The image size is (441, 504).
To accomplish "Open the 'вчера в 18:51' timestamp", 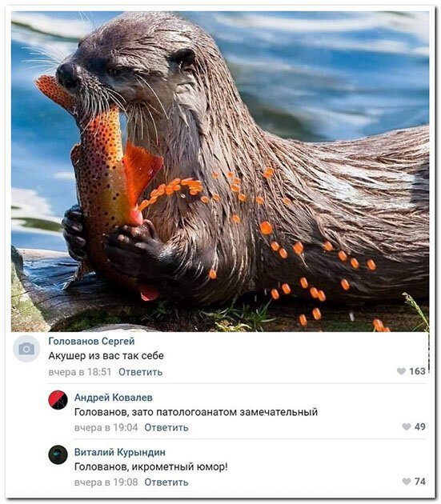I will [x=80, y=372].
